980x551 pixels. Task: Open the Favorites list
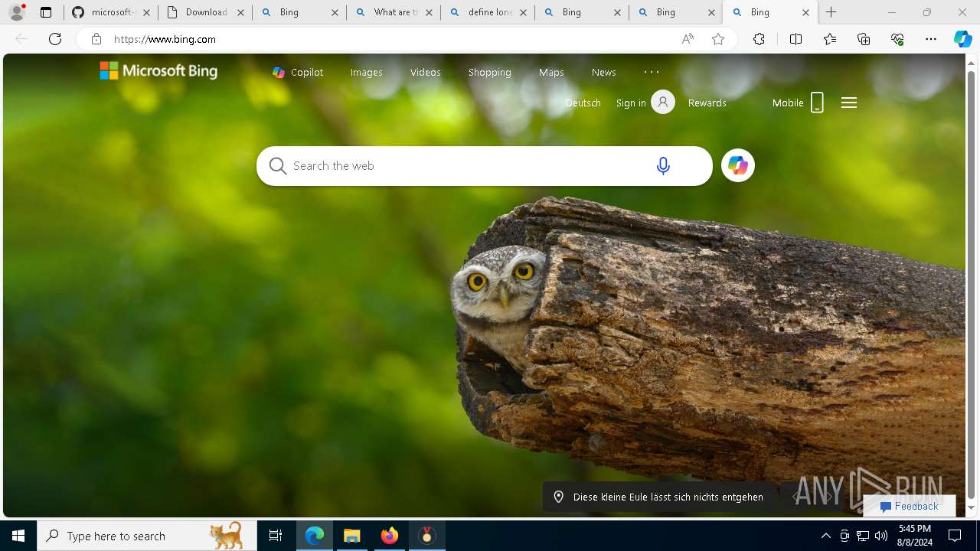click(830, 39)
